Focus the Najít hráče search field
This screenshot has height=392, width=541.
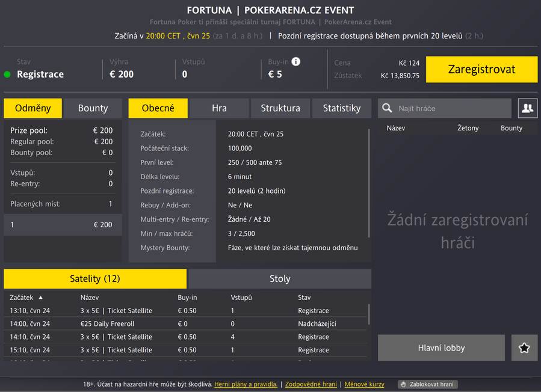pyautogui.click(x=444, y=108)
